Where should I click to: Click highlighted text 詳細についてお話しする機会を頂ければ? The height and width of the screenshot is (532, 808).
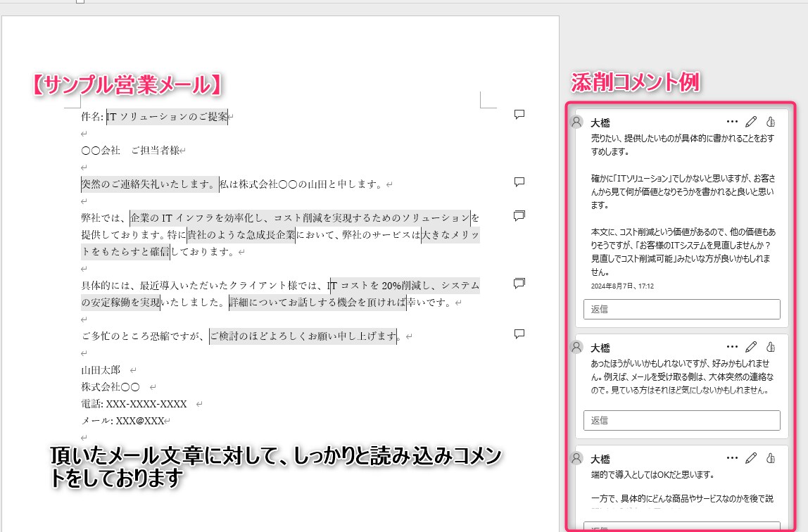317,303
